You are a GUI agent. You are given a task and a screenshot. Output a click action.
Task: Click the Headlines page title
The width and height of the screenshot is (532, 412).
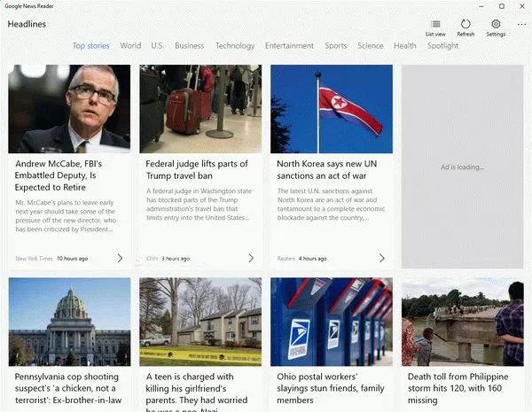[27, 24]
